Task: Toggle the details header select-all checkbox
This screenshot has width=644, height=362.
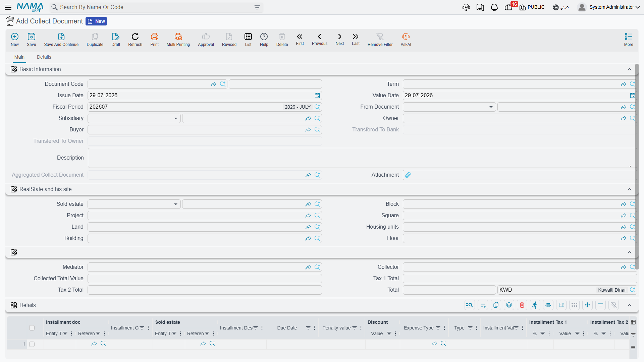Action: click(x=32, y=328)
